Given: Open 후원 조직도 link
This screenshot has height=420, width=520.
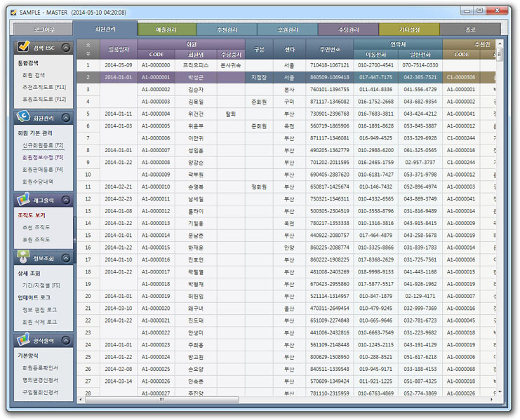Looking at the screenshot, I should [x=36, y=240].
